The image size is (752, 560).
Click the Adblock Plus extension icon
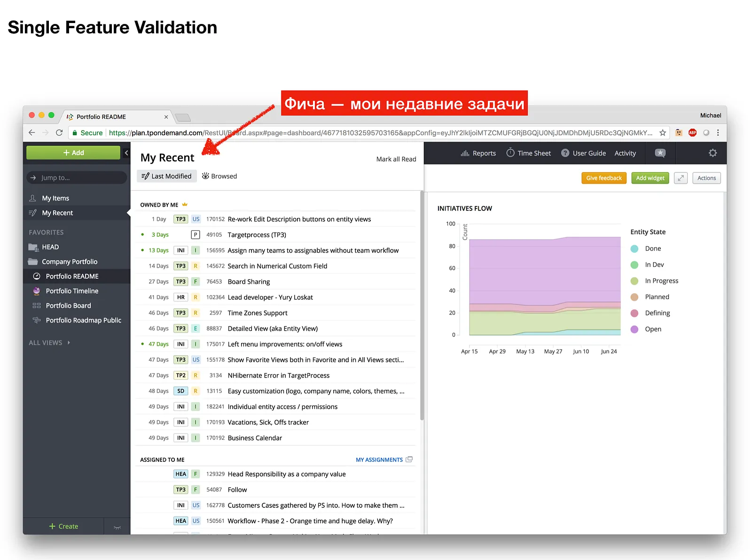point(692,133)
